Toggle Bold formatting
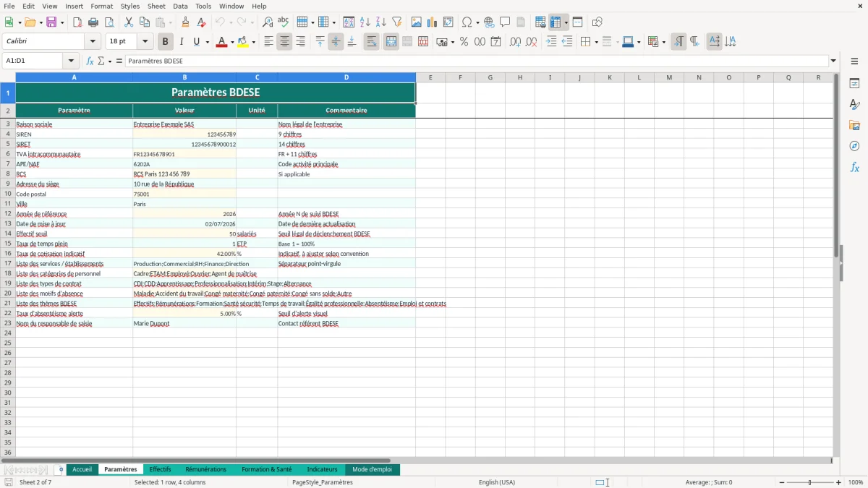The height and width of the screenshot is (488, 868). point(165,42)
